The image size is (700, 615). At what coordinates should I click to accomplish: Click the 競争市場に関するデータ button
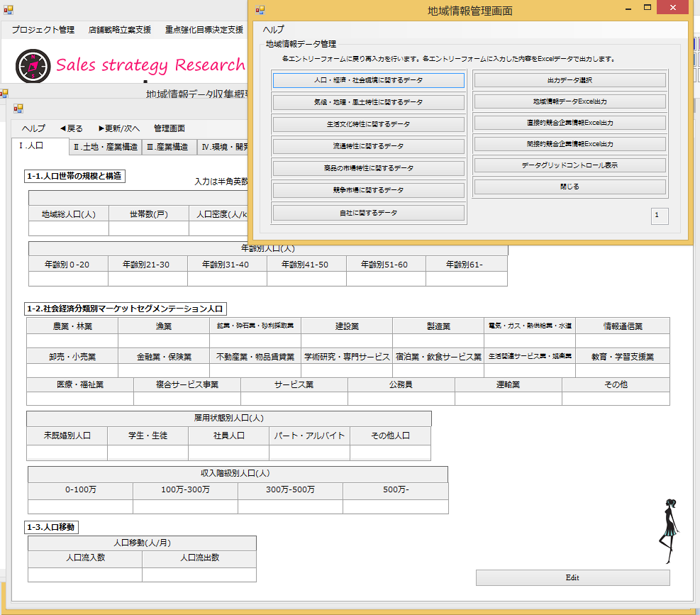coord(368,190)
